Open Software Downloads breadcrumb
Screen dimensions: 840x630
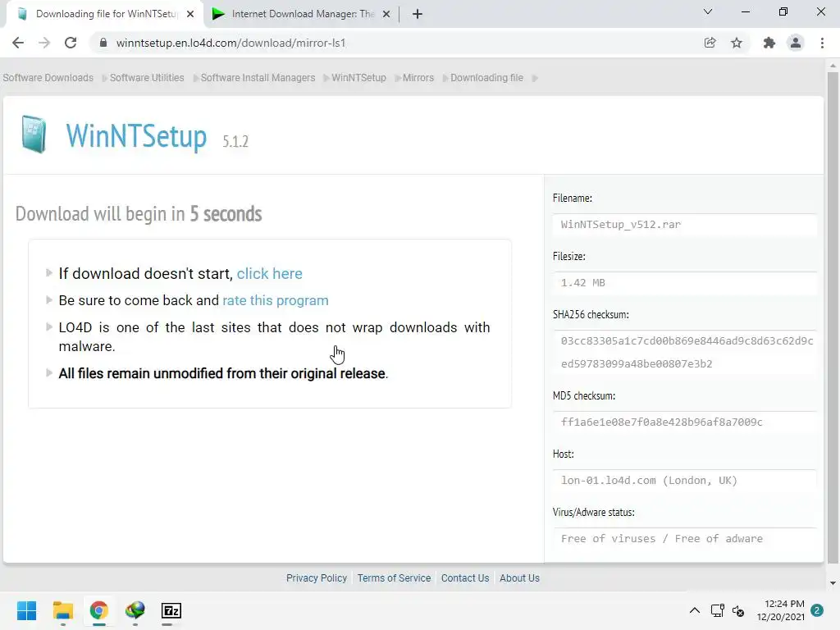pos(48,78)
